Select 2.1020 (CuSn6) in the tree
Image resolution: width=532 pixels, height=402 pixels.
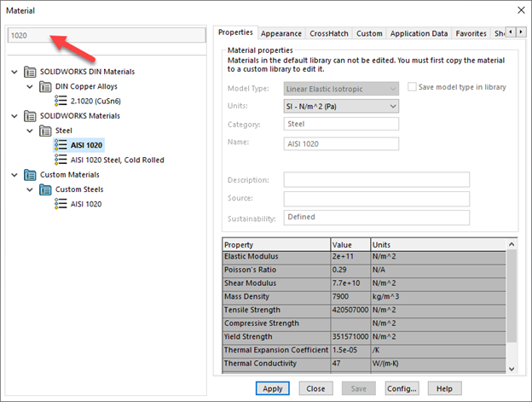click(x=95, y=102)
